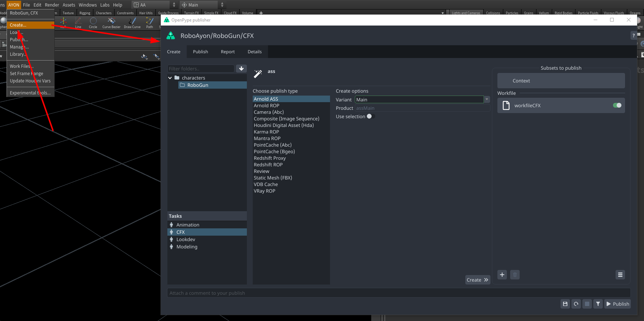Screen dimensions: 644x321
Task: Open the Render menu in Houdini
Action: pos(52,5)
